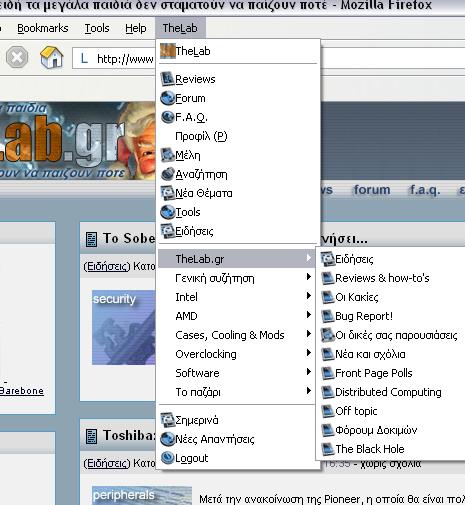This screenshot has height=505, width=465.
Task: Close the TheLab menu bar item
Action: [180, 28]
